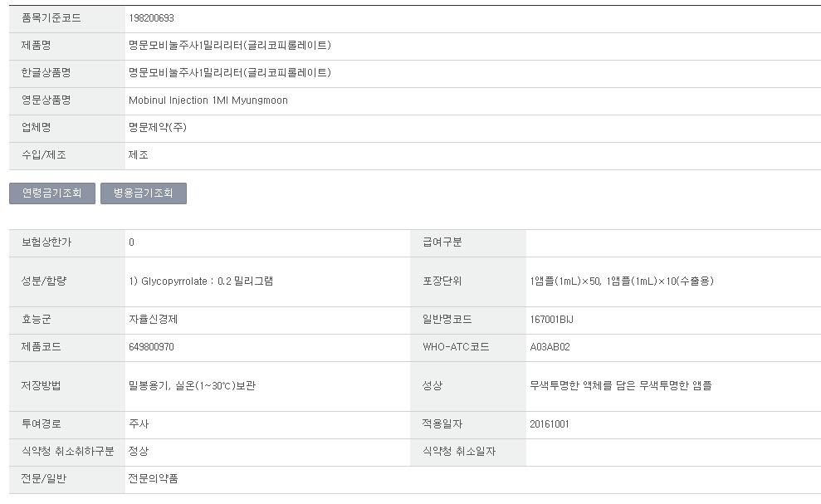Click the 투여경로 value 주사
821x504 pixels.
139,423
